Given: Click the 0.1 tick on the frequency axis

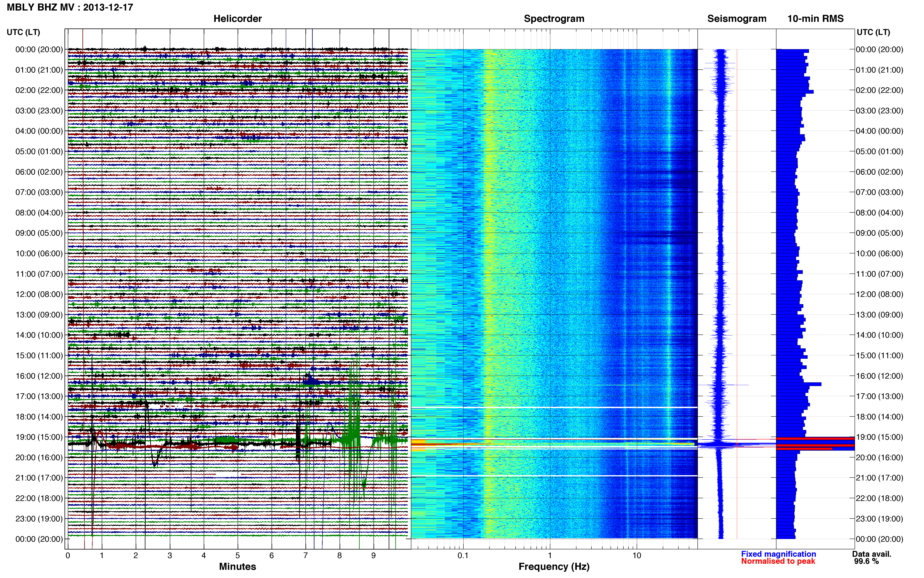Looking at the screenshot, I should [463, 556].
